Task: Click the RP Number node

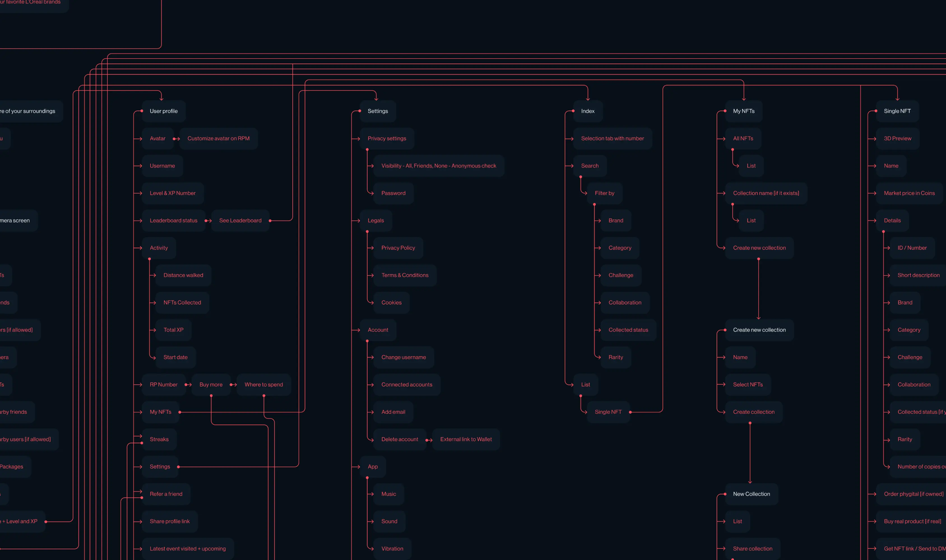Action: coord(164,384)
